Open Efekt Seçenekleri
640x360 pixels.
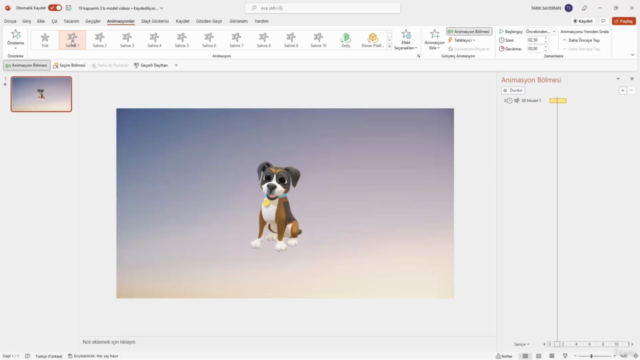coord(406,40)
